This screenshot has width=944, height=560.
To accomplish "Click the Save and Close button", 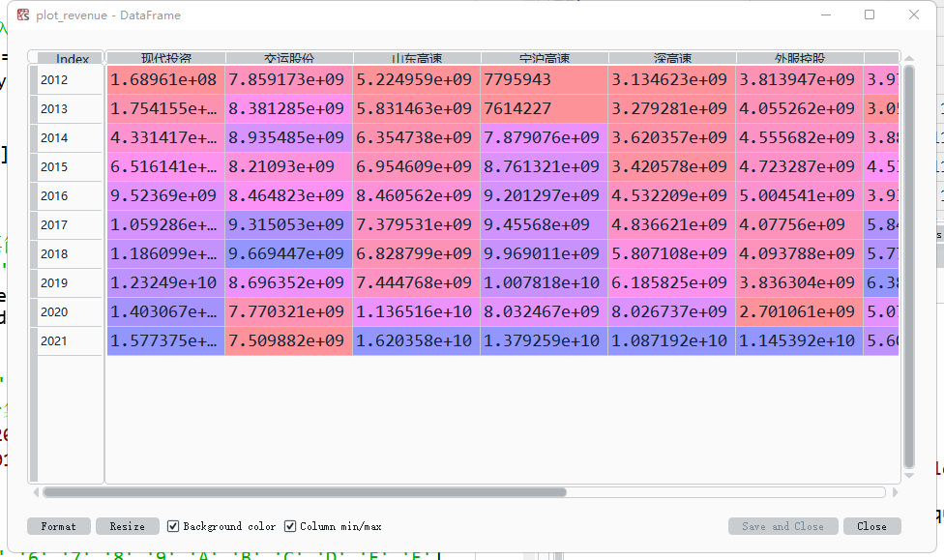I will pos(782,526).
